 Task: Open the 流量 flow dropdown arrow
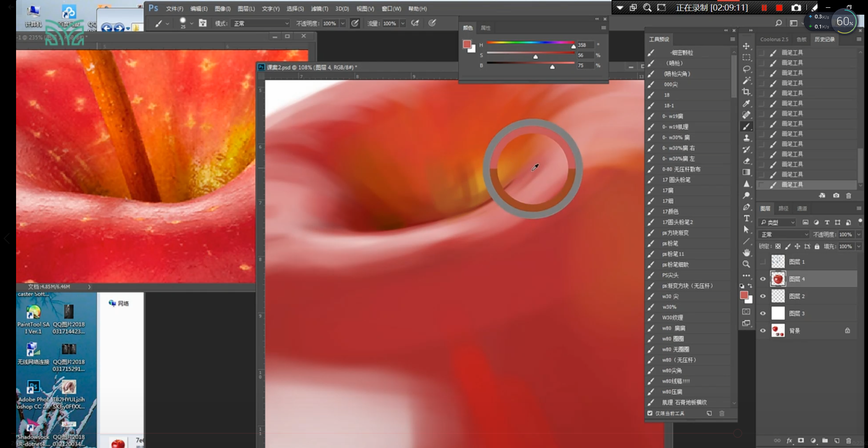click(403, 23)
